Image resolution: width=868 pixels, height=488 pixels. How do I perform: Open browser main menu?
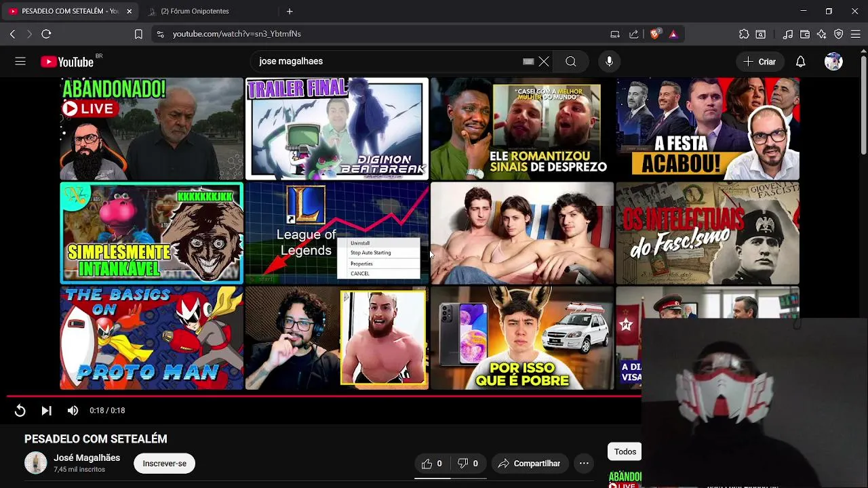point(856,34)
